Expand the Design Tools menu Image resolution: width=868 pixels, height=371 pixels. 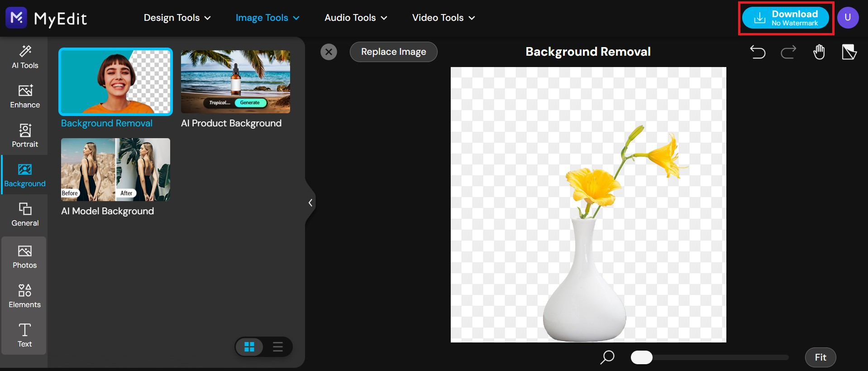click(x=177, y=18)
